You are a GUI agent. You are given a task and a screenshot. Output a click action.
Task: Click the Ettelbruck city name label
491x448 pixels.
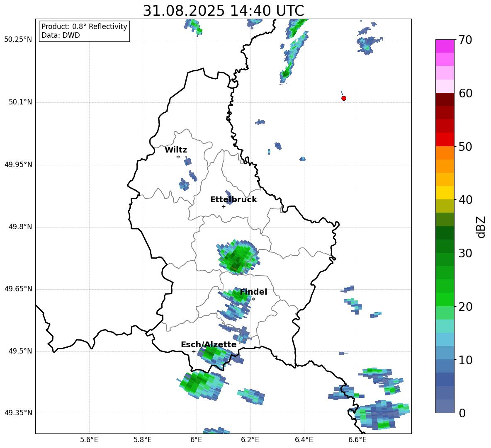coord(233,200)
